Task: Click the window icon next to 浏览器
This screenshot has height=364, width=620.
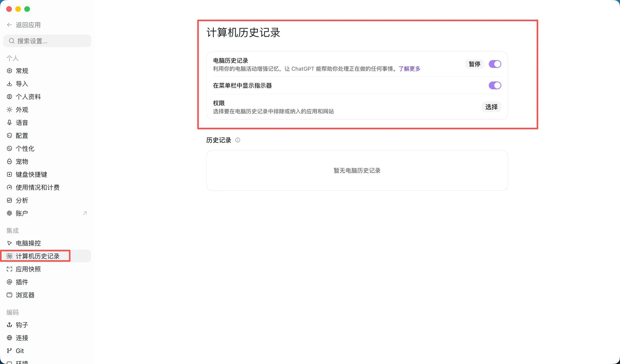Action: (9, 295)
